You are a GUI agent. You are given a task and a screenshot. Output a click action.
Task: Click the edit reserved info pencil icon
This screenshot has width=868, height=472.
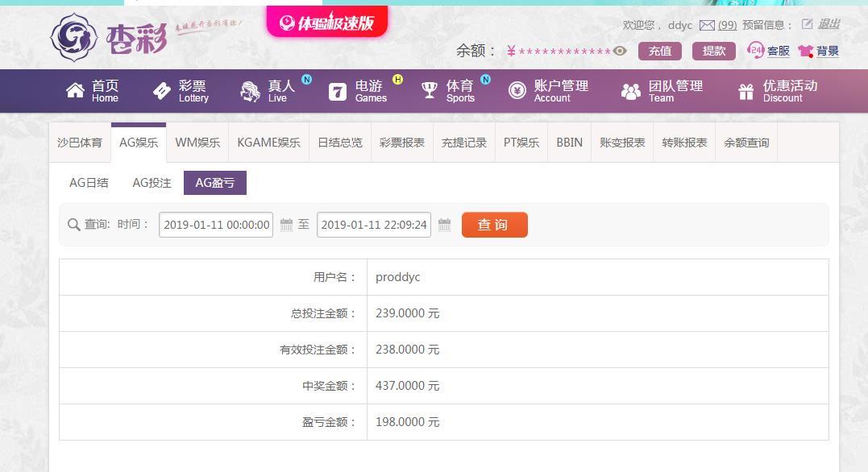click(807, 24)
